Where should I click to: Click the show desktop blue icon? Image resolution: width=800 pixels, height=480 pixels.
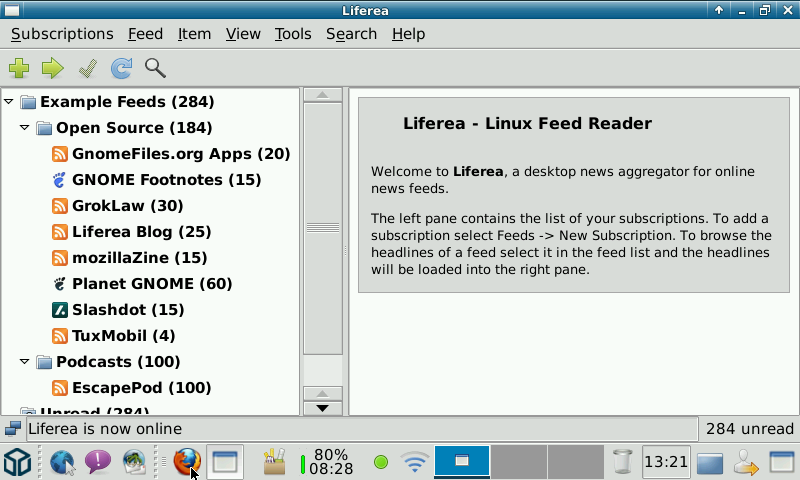click(709, 463)
